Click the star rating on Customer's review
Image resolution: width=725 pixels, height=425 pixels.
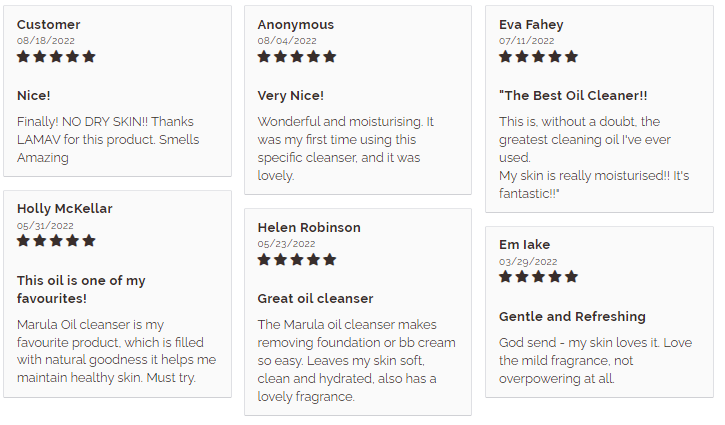56,57
